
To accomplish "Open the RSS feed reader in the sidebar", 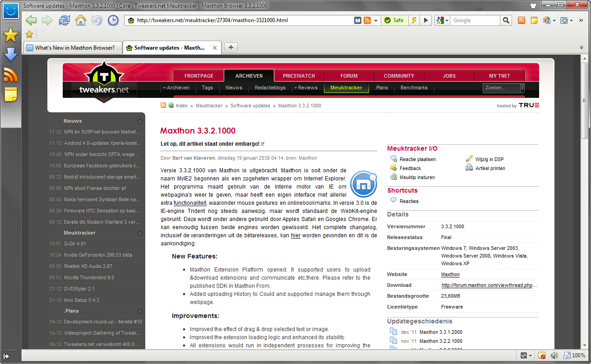I will pyautogui.click(x=10, y=74).
